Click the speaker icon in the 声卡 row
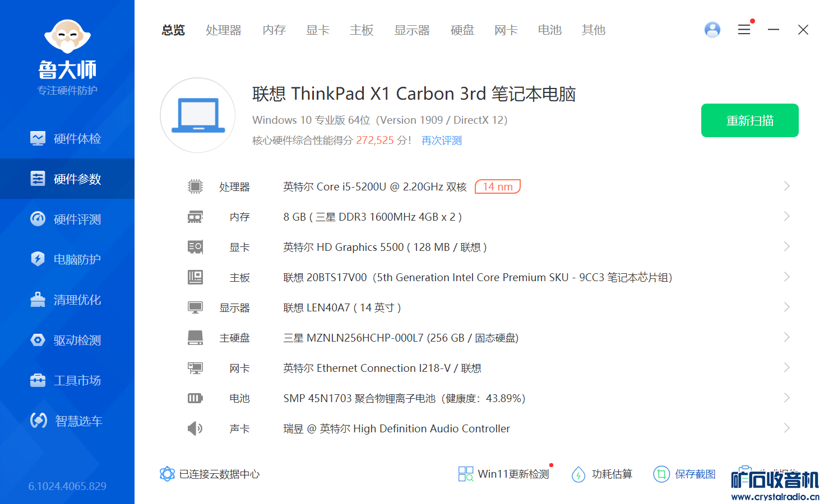 pos(195,428)
